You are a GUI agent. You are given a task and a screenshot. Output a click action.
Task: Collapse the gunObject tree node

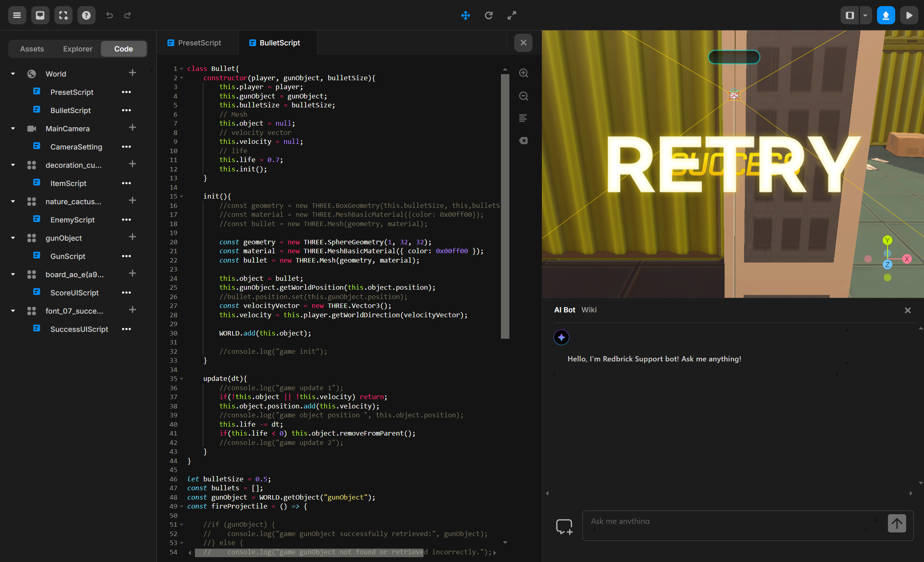[13, 238]
